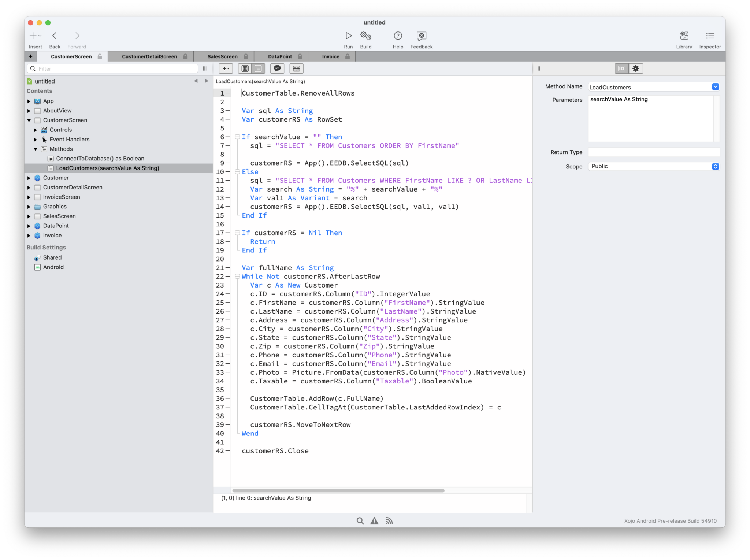Click the Help question mark icon

click(x=398, y=36)
